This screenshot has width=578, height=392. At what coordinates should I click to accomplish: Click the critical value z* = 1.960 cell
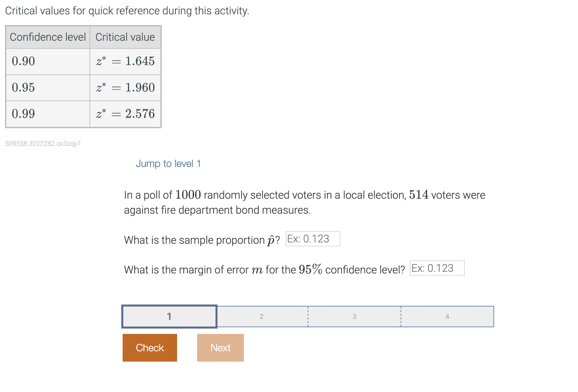pos(125,87)
